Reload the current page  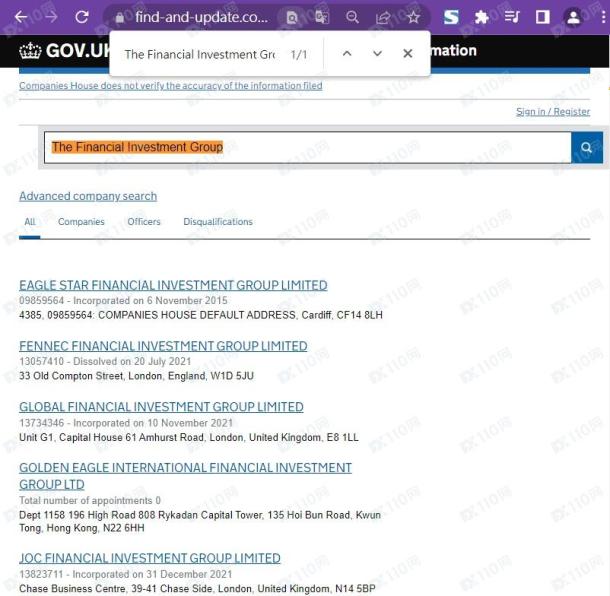pyautogui.click(x=82, y=17)
